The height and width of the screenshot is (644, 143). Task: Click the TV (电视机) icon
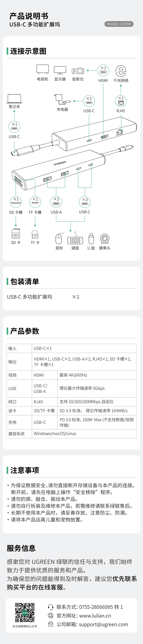[x=43, y=69]
